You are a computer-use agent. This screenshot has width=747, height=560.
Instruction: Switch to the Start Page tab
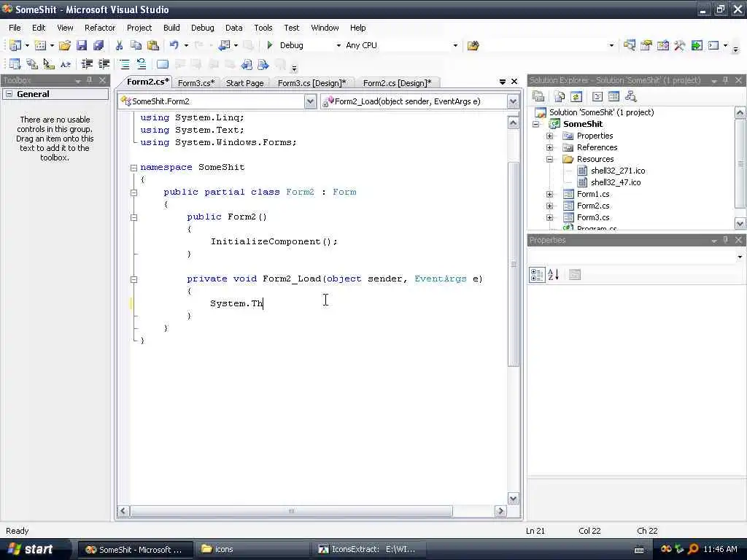pos(245,83)
